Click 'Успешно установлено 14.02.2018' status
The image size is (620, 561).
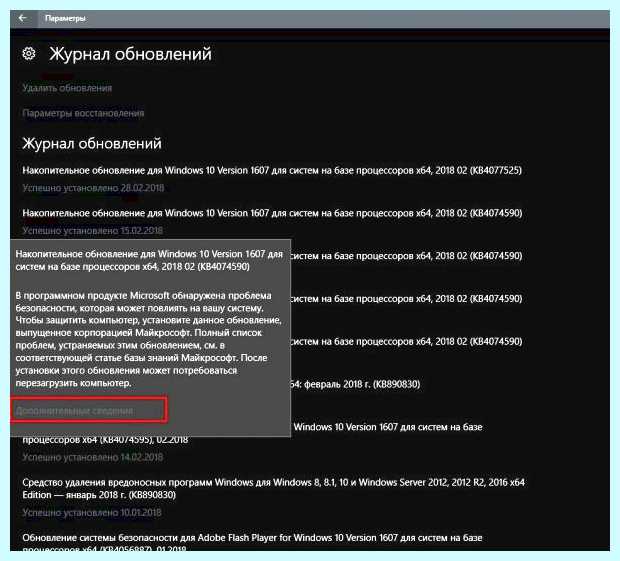[93, 457]
